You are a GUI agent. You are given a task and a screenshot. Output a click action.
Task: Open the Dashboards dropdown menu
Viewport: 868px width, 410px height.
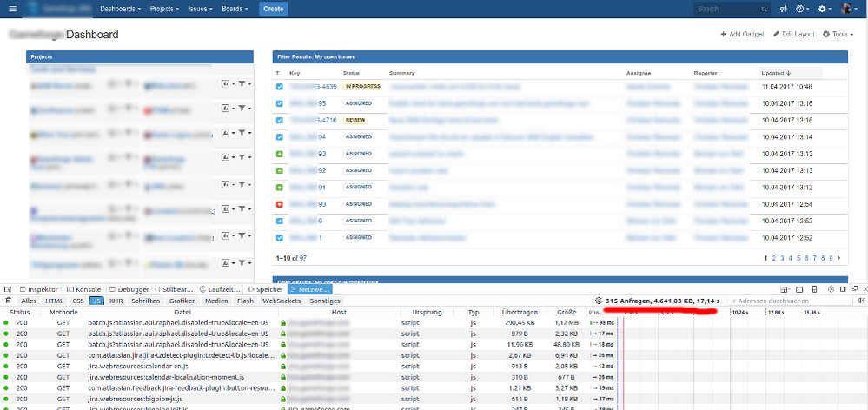tap(120, 9)
